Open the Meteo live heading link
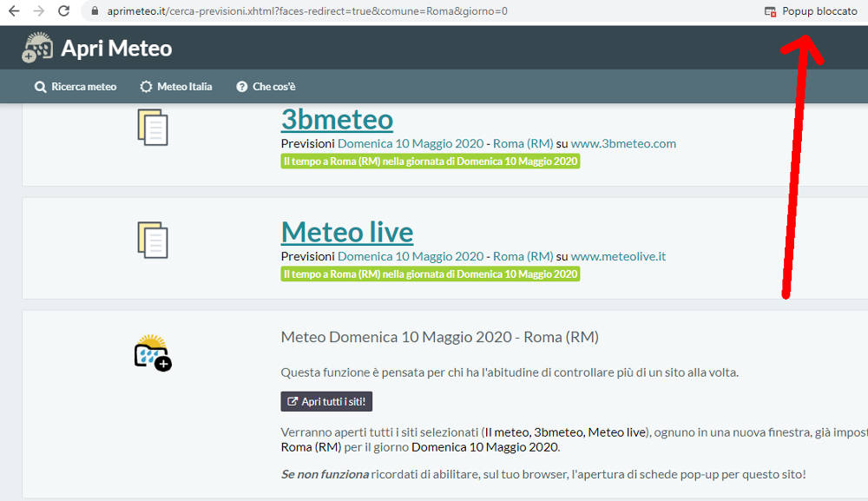Image resolution: width=868 pixels, height=501 pixels. coord(347,232)
